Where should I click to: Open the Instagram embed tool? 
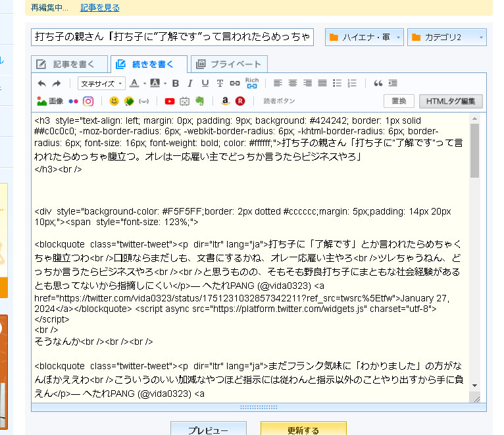(x=88, y=101)
